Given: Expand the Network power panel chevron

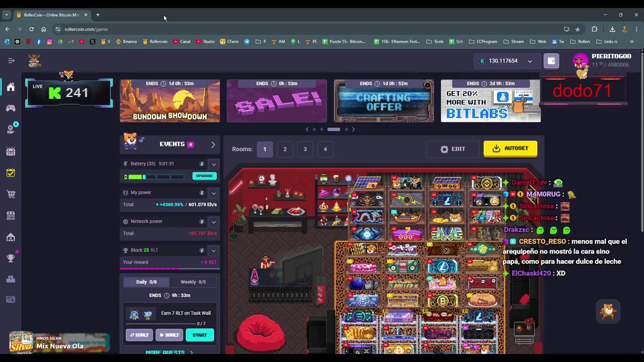Looking at the screenshot, I should pos(213,221).
